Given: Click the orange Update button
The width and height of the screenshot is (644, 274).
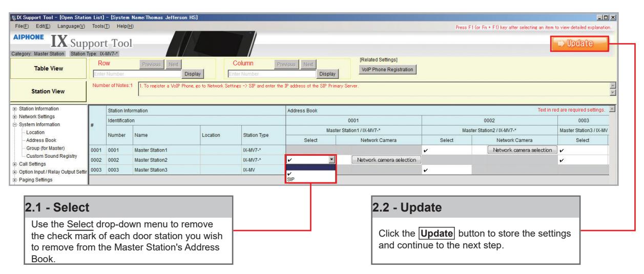Looking at the screenshot, I should click(x=580, y=45).
